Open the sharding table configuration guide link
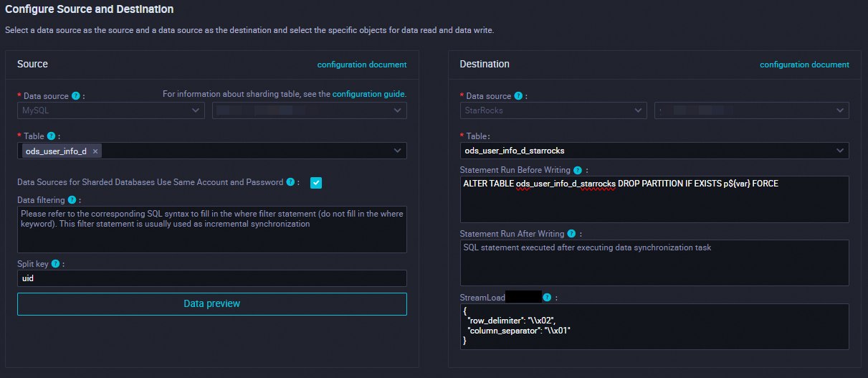The image size is (868, 378). [x=368, y=94]
